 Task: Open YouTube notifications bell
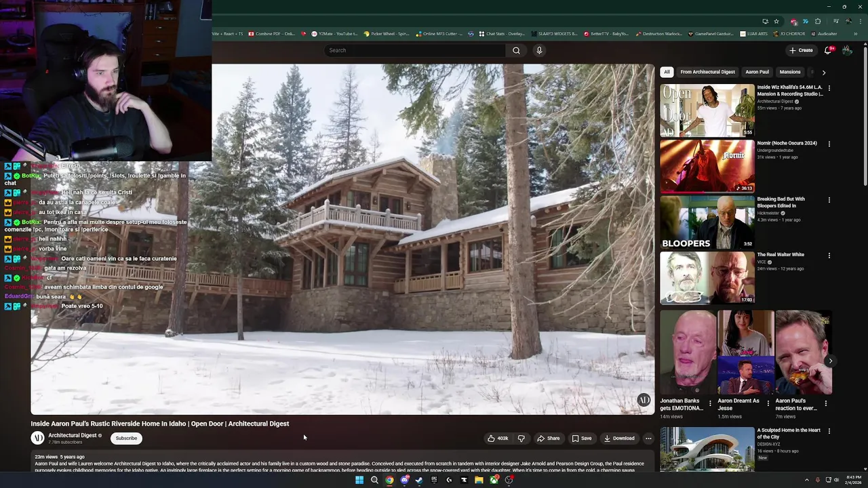tap(828, 50)
